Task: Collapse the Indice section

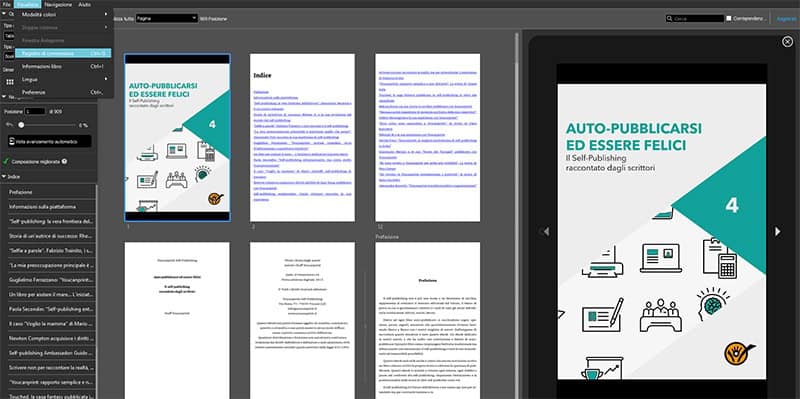Action: pyautogui.click(x=4, y=177)
